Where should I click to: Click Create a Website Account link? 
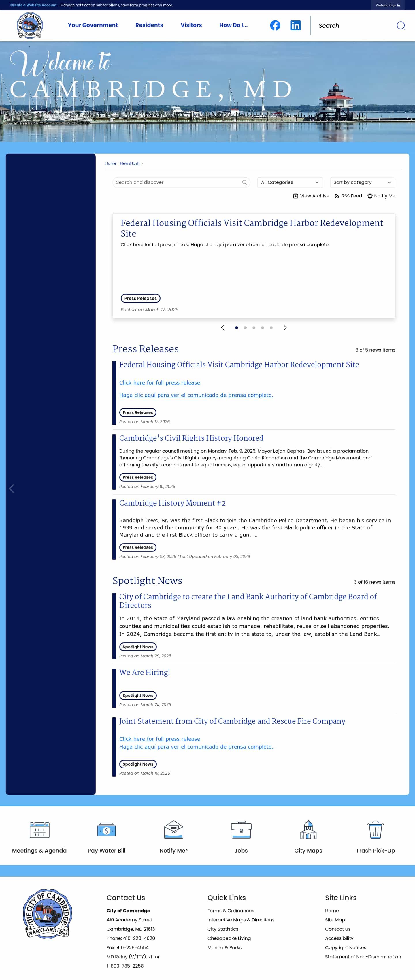click(x=33, y=5)
